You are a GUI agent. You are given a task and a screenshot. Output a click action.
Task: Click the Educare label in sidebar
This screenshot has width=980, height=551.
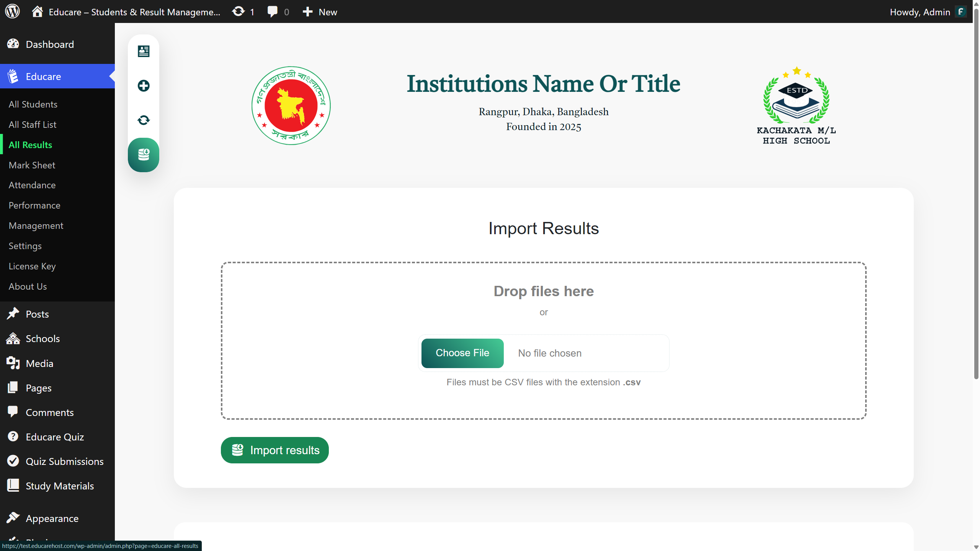pos(43,76)
